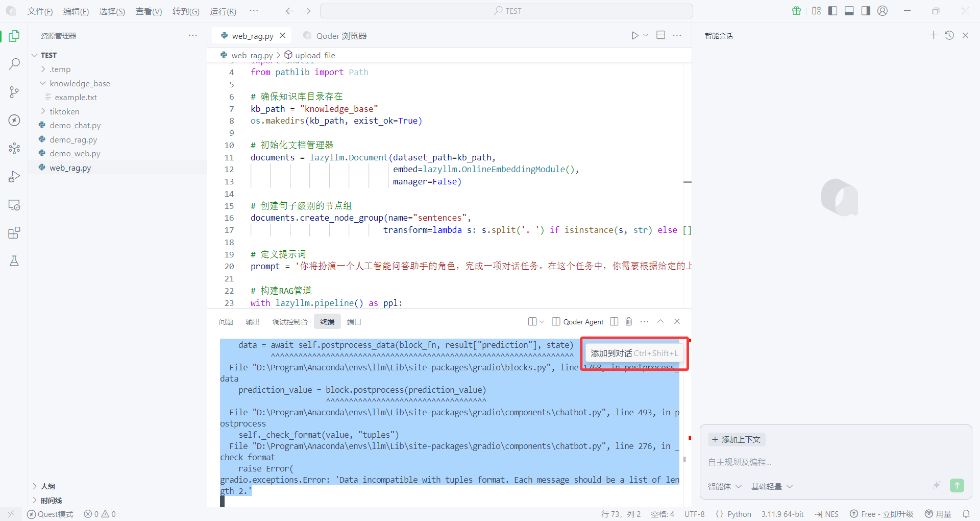Toggle NES in status bar
Viewport: 980px width, 521px height.
[x=827, y=514]
